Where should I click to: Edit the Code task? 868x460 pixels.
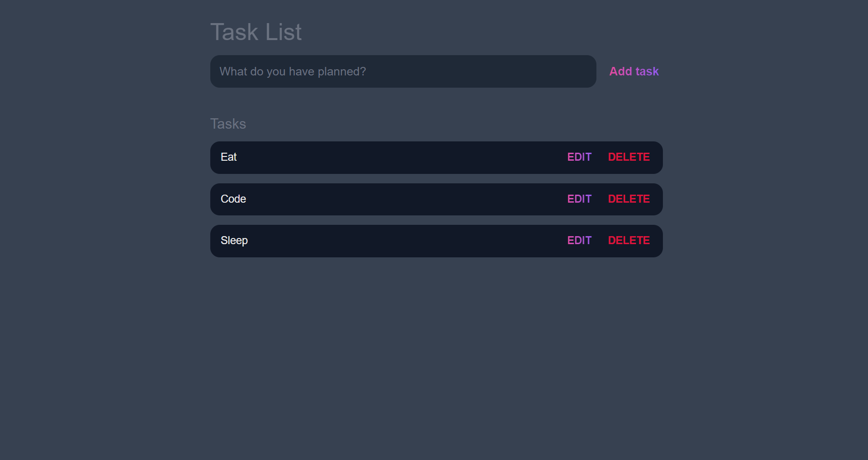click(x=579, y=199)
